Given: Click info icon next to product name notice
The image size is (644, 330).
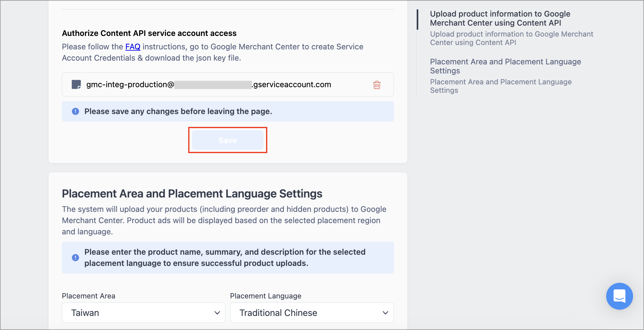Looking at the screenshot, I should [75, 257].
